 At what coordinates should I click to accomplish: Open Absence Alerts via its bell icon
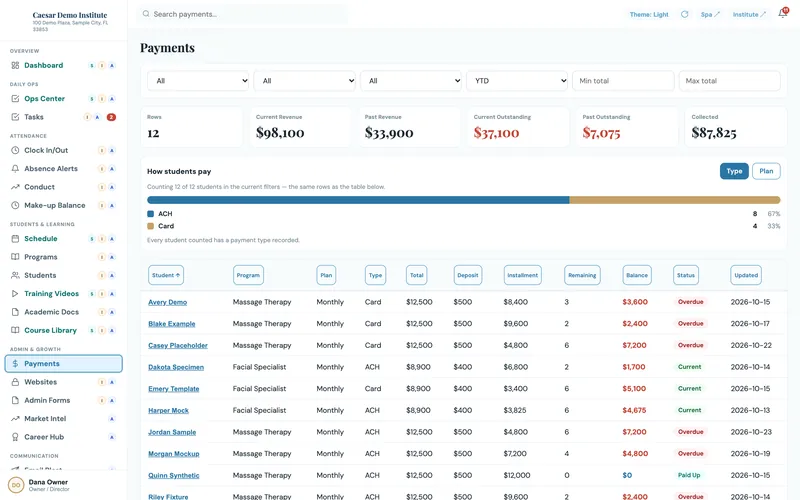click(x=15, y=169)
